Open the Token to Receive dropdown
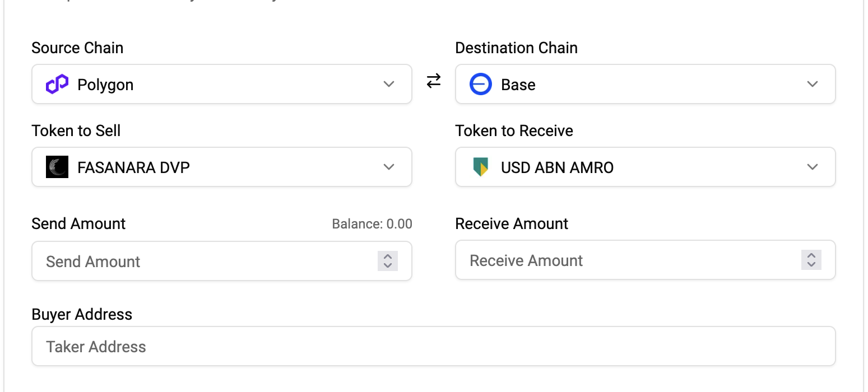868x392 pixels. [646, 167]
